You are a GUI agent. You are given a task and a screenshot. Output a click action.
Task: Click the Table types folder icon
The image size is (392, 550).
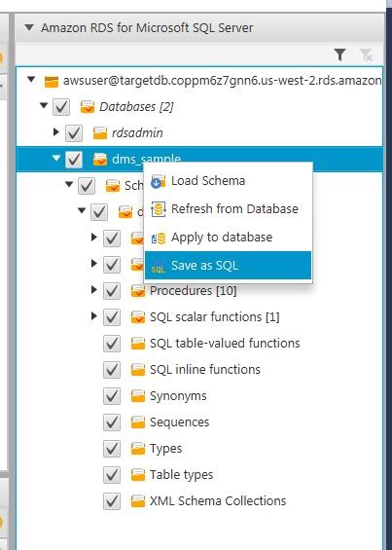[x=138, y=475]
